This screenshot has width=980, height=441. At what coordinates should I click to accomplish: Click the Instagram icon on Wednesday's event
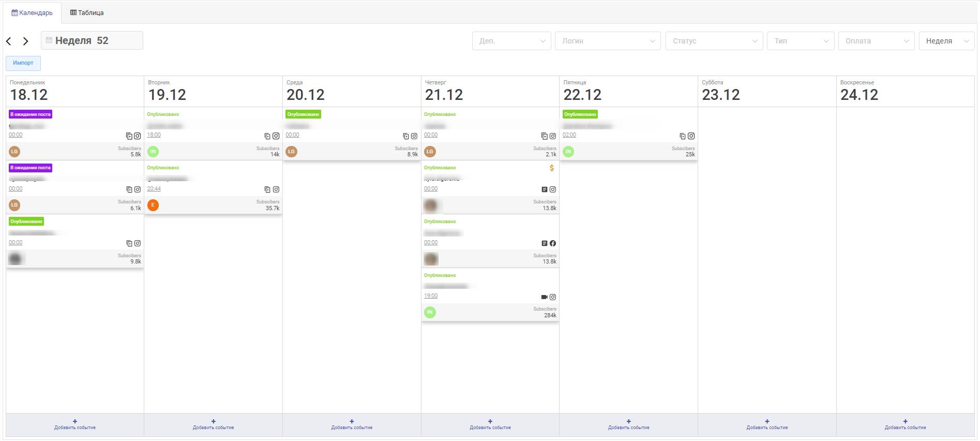[x=414, y=136]
